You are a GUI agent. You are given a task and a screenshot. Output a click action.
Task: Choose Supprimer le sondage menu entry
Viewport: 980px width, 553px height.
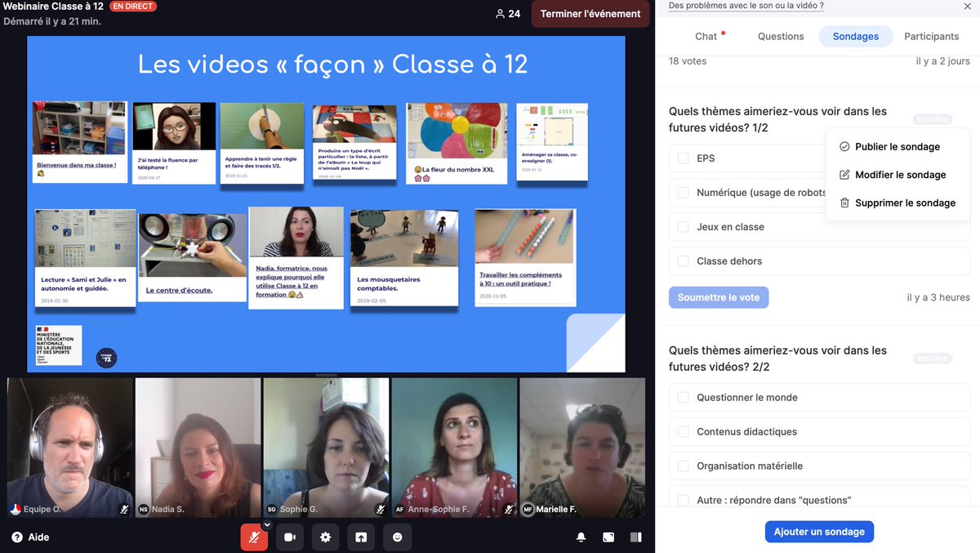(x=898, y=203)
